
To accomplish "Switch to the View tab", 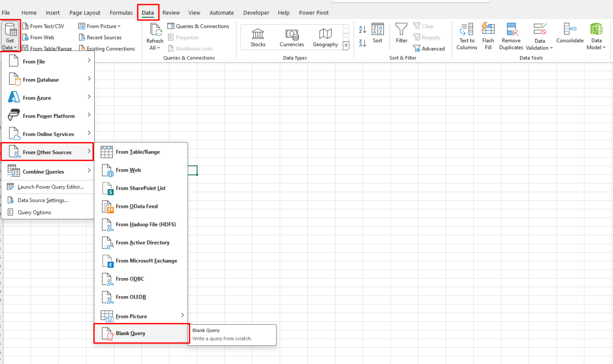I will point(194,13).
